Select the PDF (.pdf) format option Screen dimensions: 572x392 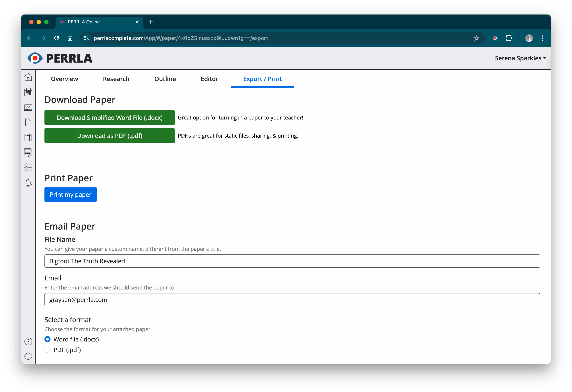tap(47, 350)
